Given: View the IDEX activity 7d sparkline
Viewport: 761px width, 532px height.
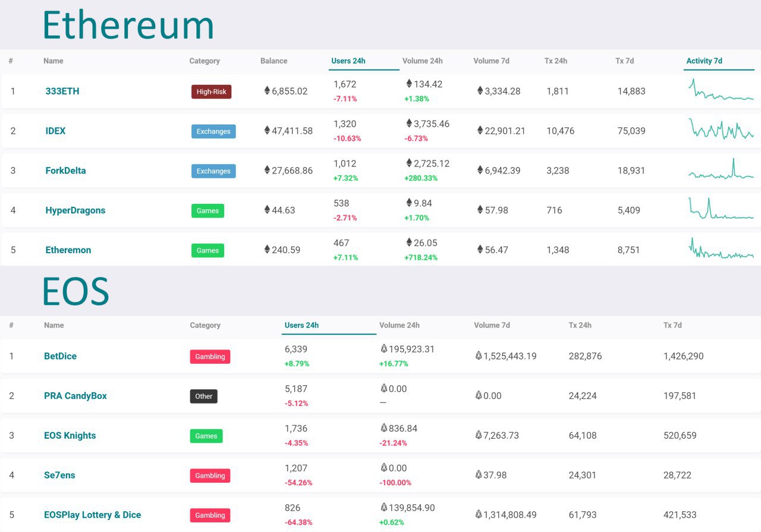Looking at the screenshot, I should (x=721, y=129).
